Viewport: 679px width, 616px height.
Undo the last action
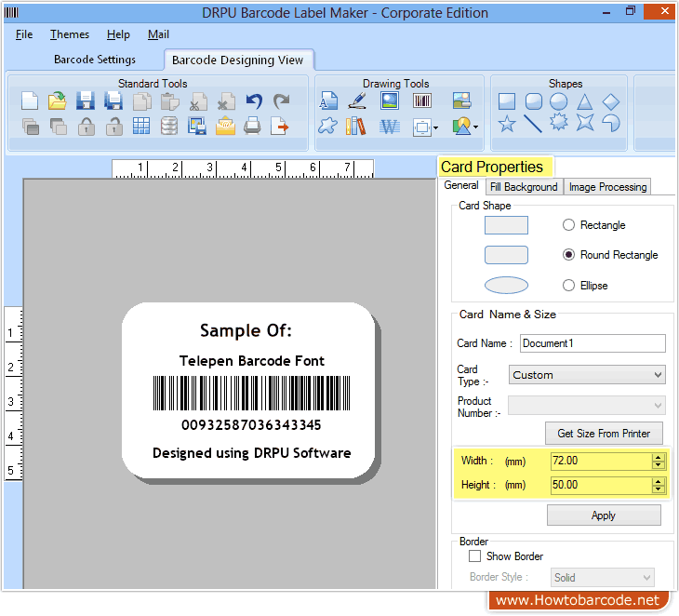[254, 101]
